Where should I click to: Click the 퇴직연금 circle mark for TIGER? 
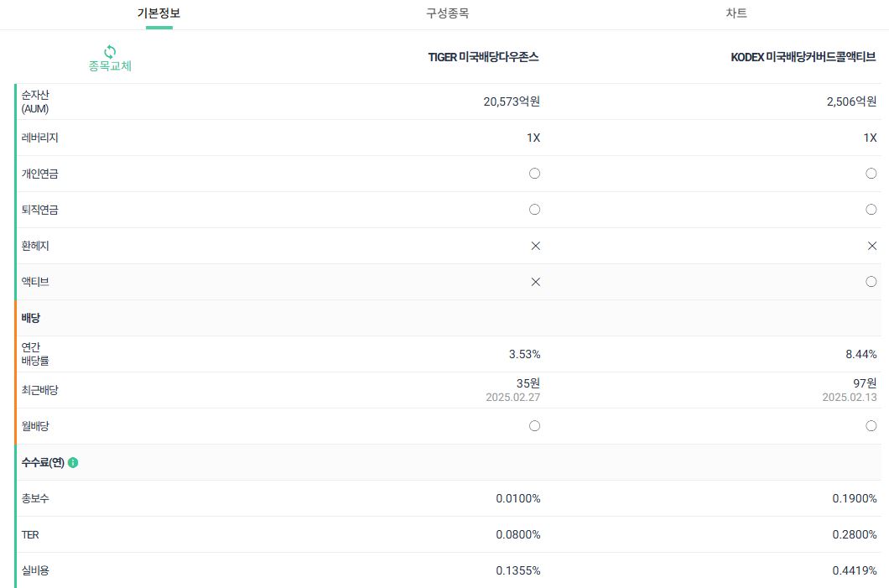point(534,210)
